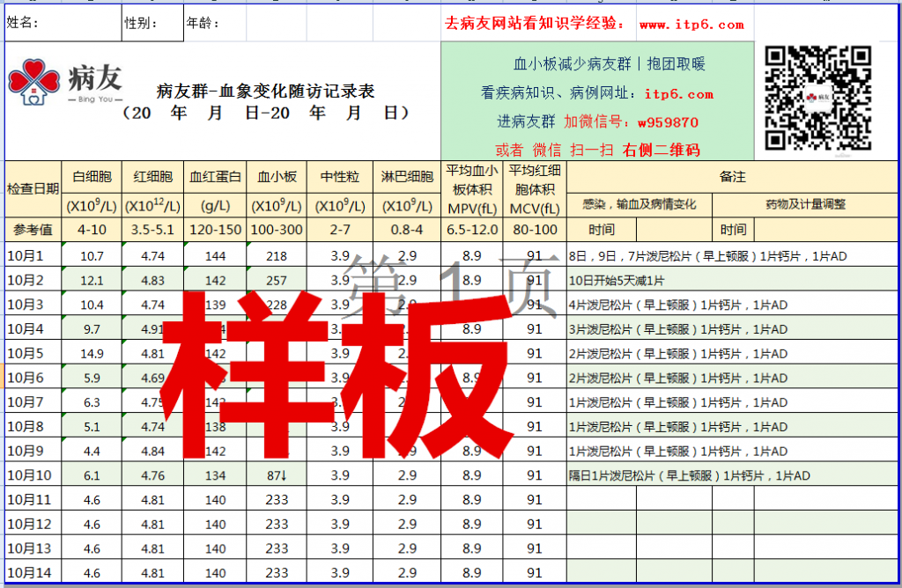Click the QR code image
902x588 pixels.
817,99
